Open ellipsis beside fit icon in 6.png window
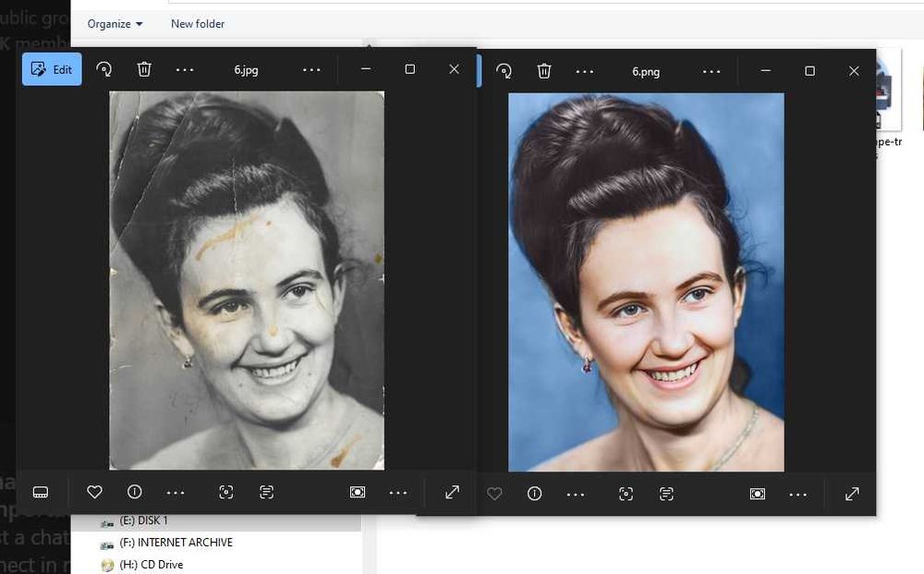This screenshot has height=574, width=924. (798, 495)
